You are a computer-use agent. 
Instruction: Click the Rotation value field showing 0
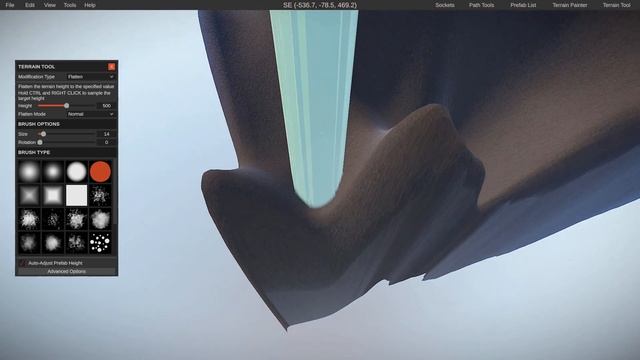coord(107,142)
